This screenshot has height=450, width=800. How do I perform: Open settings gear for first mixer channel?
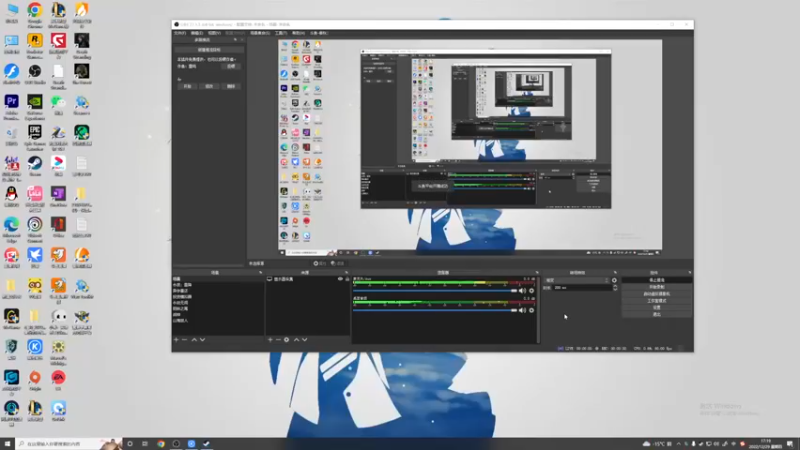[x=532, y=291]
